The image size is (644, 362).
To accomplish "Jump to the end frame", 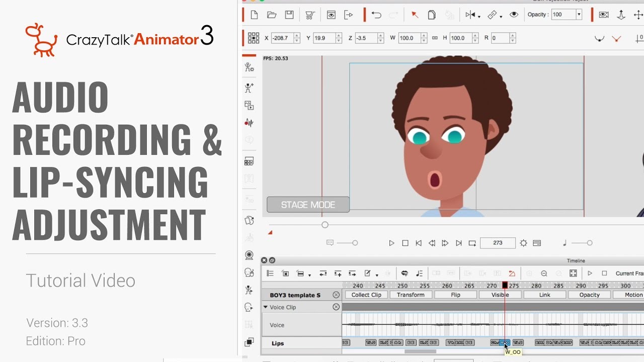I will [458, 243].
